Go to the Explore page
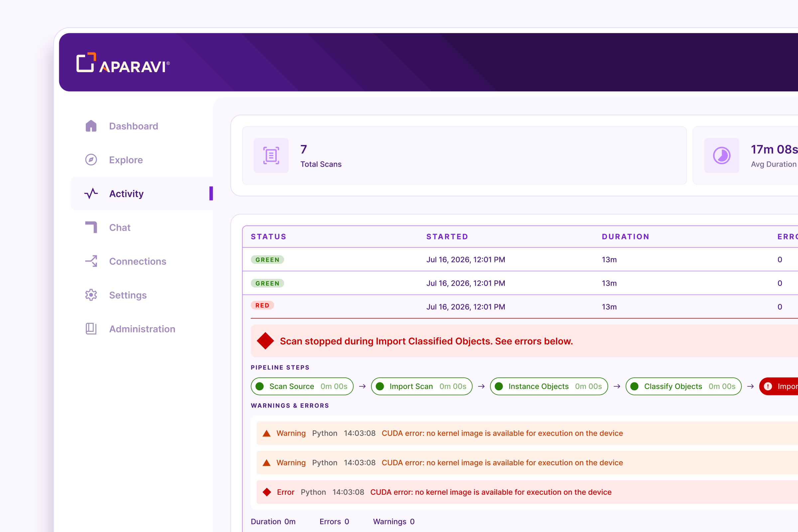Viewport: 798px width, 532px height. click(142, 160)
